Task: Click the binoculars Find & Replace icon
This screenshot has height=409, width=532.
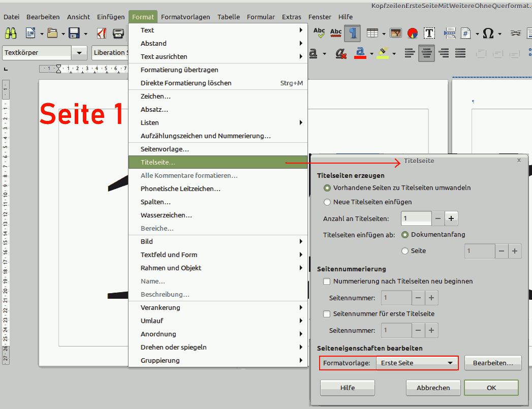Action: point(11,34)
